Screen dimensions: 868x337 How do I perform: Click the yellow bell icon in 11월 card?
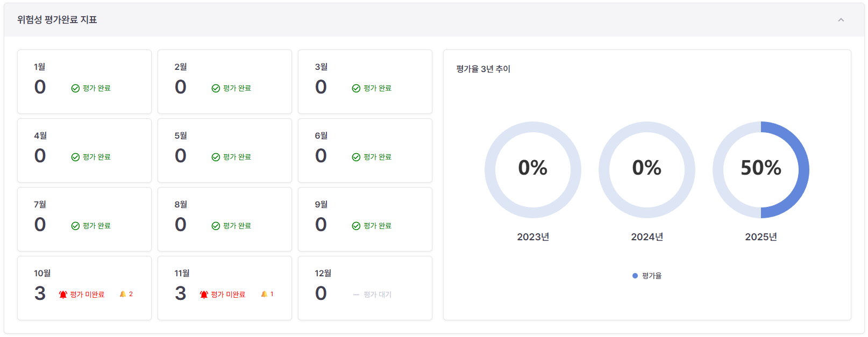264,294
